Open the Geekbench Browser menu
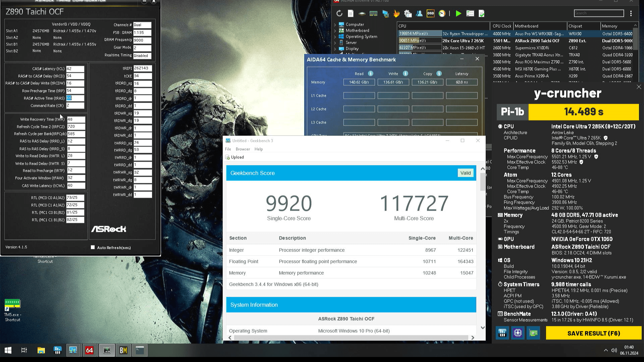 [x=243, y=149]
